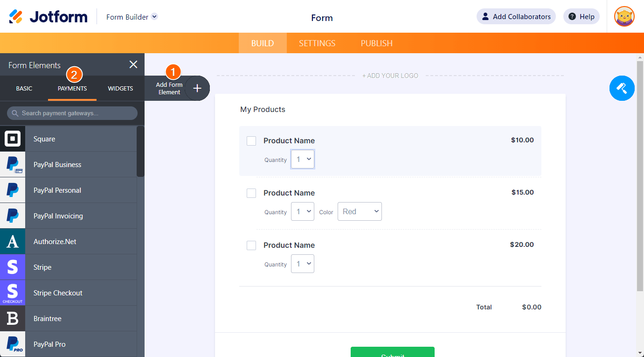Image resolution: width=644 pixels, height=357 pixels.
Task: Go to the Settings tab
Action: (317, 43)
